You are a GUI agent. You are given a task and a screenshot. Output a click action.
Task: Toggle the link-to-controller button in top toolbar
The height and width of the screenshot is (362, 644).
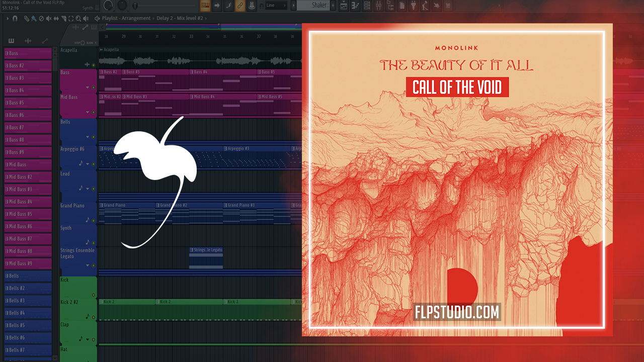coord(240,6)
